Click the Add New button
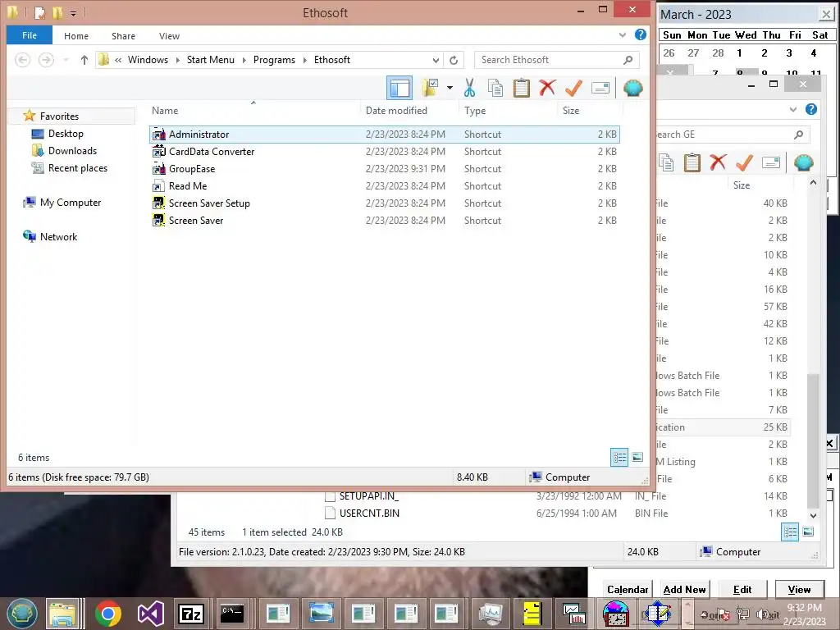Viewport: 840px width, 630px height. [684, 589]
